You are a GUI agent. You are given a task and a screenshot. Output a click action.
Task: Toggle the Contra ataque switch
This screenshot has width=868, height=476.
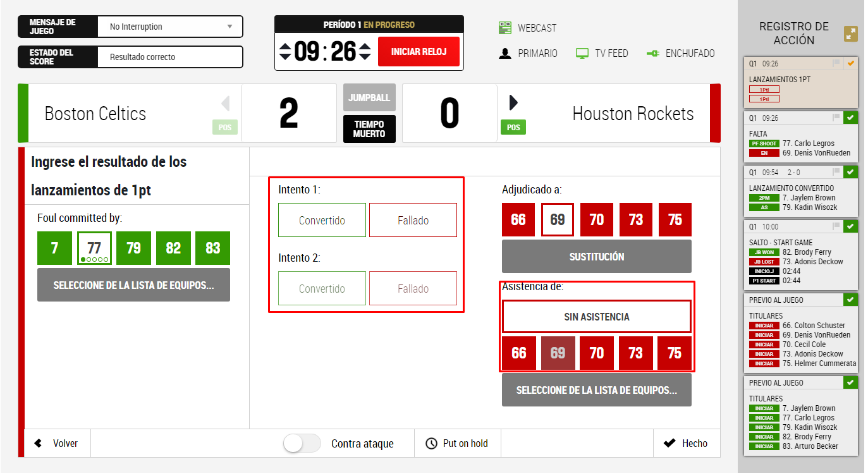[302, 444]
